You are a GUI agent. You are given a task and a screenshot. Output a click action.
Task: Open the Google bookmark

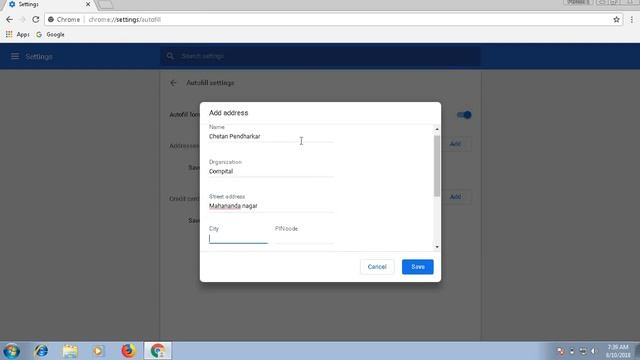(x=50, y=35)
